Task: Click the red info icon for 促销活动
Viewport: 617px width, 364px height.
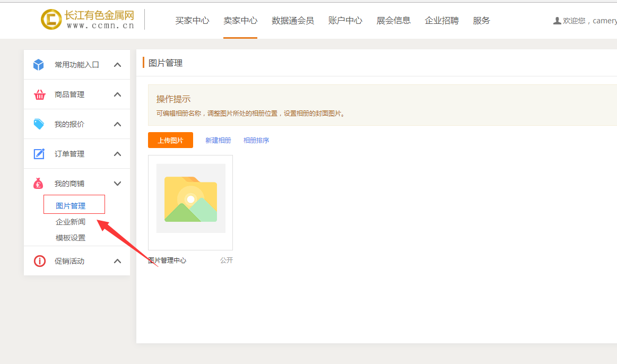Action: (39, 261)
